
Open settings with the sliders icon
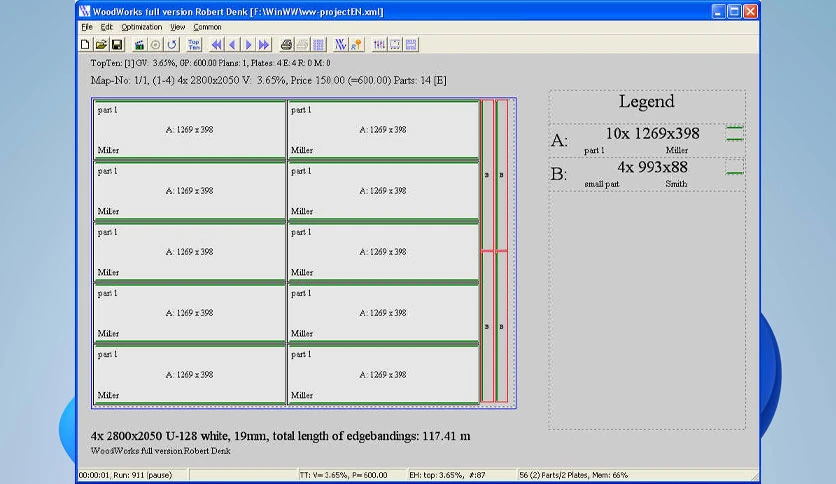379,45
